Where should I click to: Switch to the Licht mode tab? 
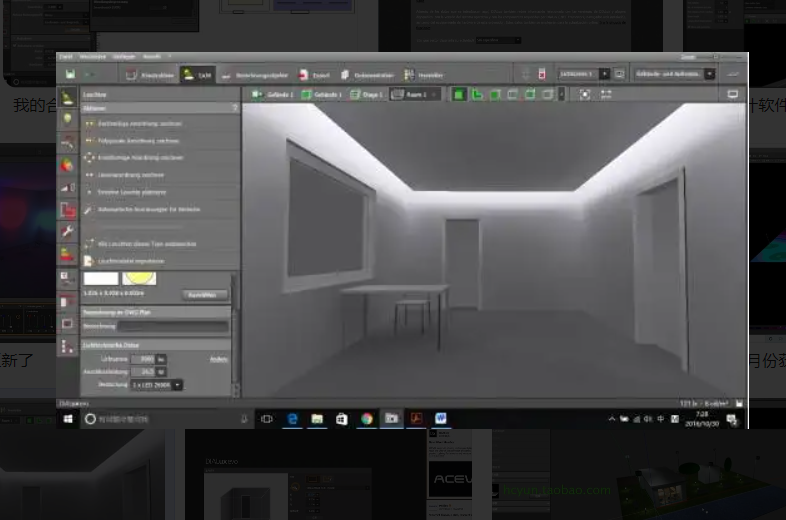pos(198,75)
